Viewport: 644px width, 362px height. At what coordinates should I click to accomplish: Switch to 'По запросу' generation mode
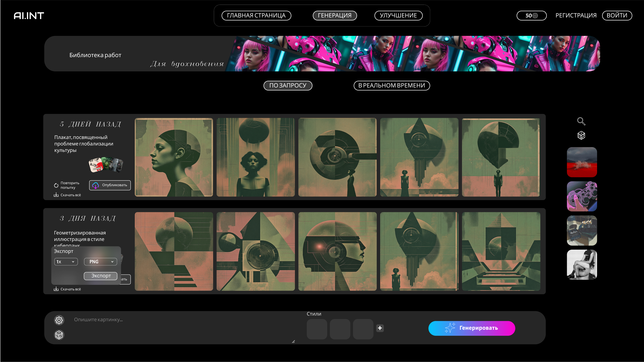288,85
